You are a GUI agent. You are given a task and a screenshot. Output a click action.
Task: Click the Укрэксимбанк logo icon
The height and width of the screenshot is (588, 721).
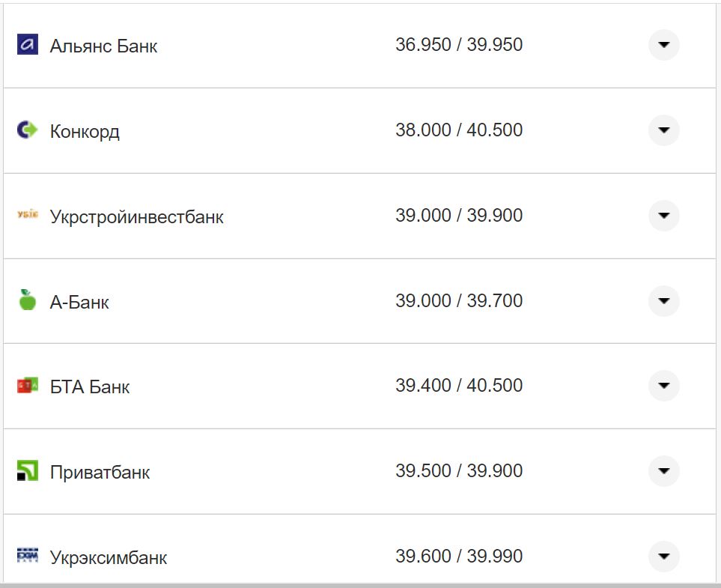click(x=27, y=556)
